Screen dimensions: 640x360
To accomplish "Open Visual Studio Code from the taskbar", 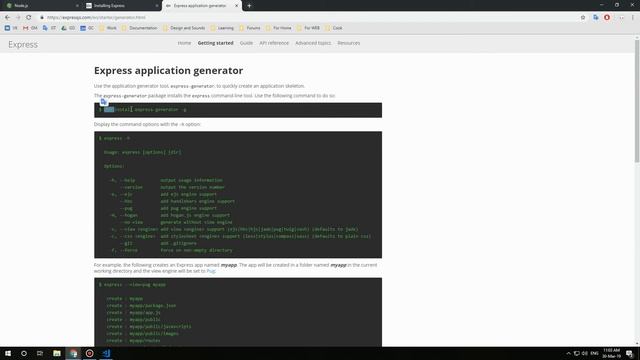I will click(x=106, y=353).
